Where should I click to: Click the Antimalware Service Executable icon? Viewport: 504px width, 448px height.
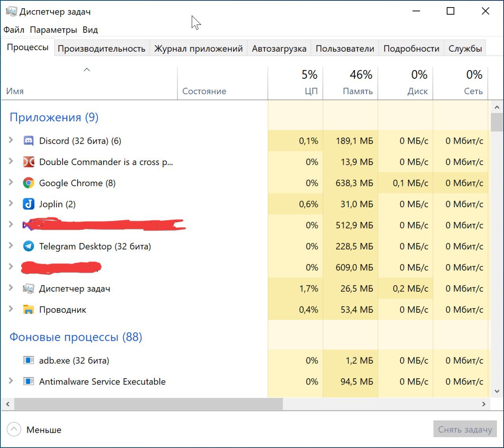28,381
